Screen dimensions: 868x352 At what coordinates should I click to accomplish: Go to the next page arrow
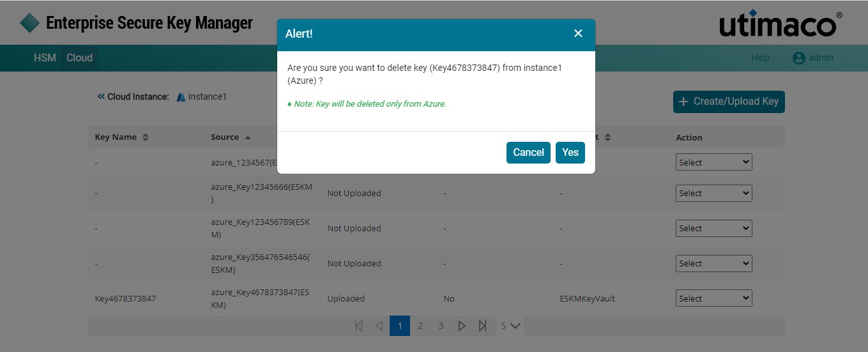click(x=462, y=326)
